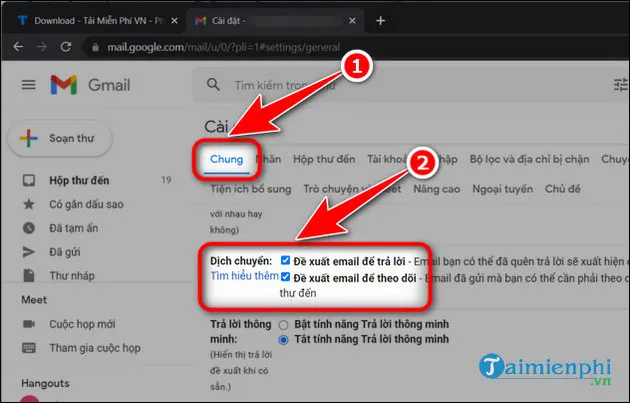Reload the page with refresh icon
Image resolution: width=630 pixels, height=403 pixels.
click(x=66, y=47)
